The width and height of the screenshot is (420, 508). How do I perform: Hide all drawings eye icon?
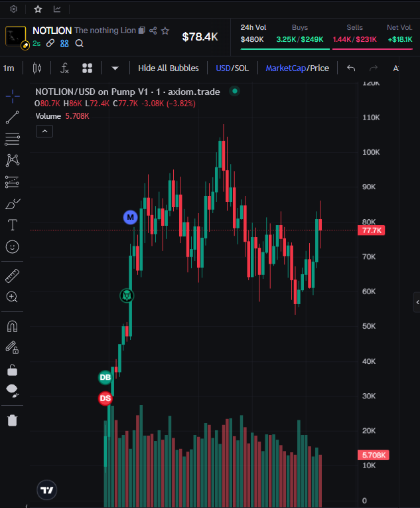click(13, 390)
